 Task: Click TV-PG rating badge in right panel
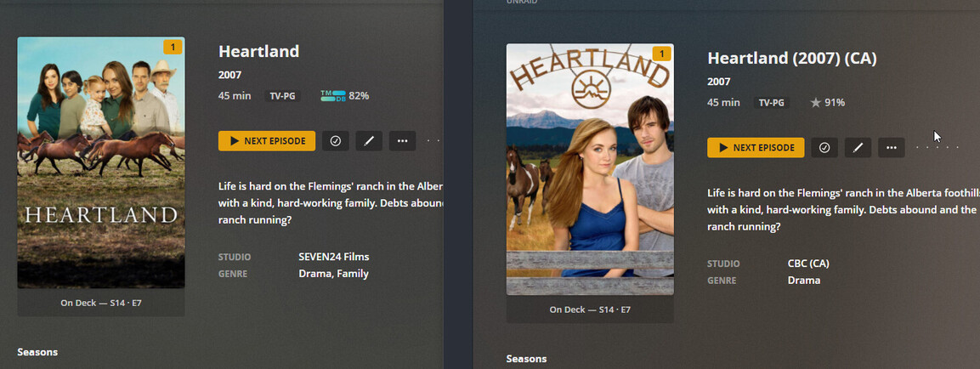tap(771, 103)
